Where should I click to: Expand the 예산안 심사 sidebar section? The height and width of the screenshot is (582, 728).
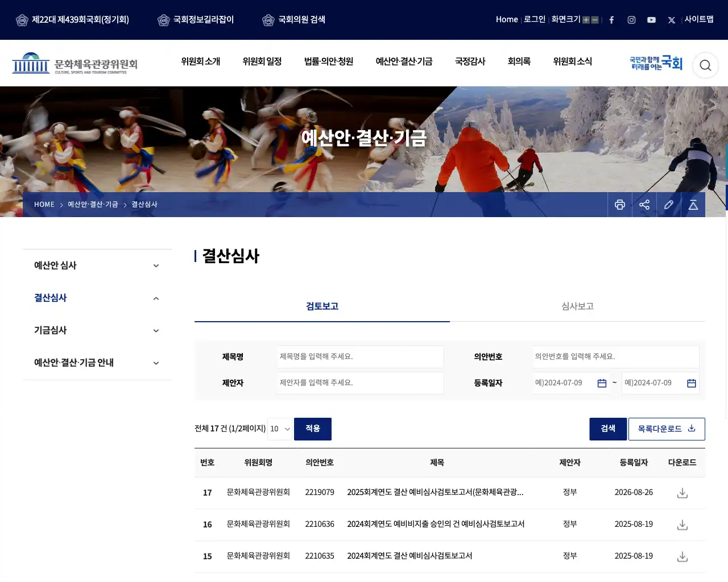click(x=97, y=265)
